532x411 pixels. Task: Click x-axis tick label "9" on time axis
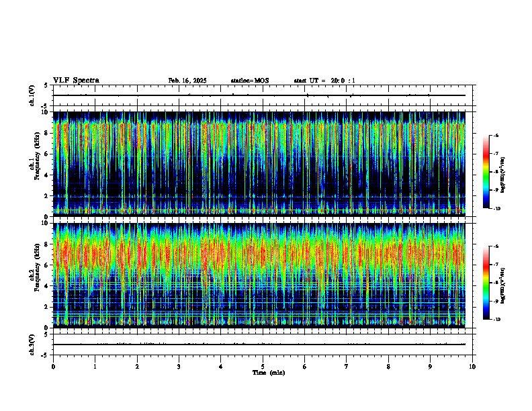point(430,367)
